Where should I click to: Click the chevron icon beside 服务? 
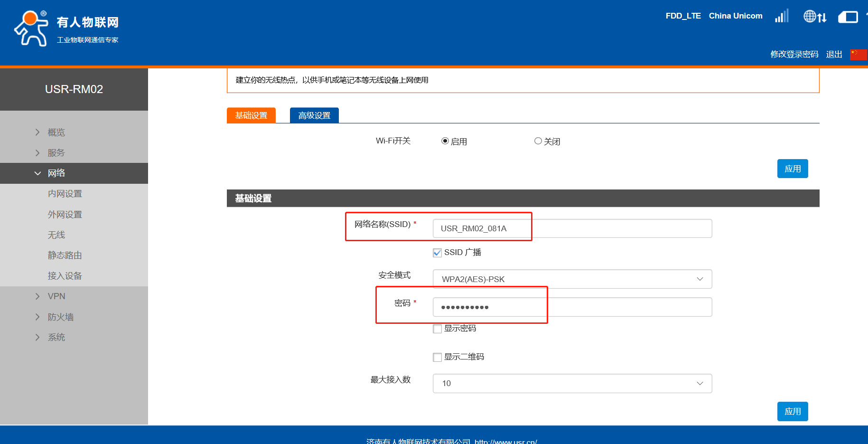[37, 153]
